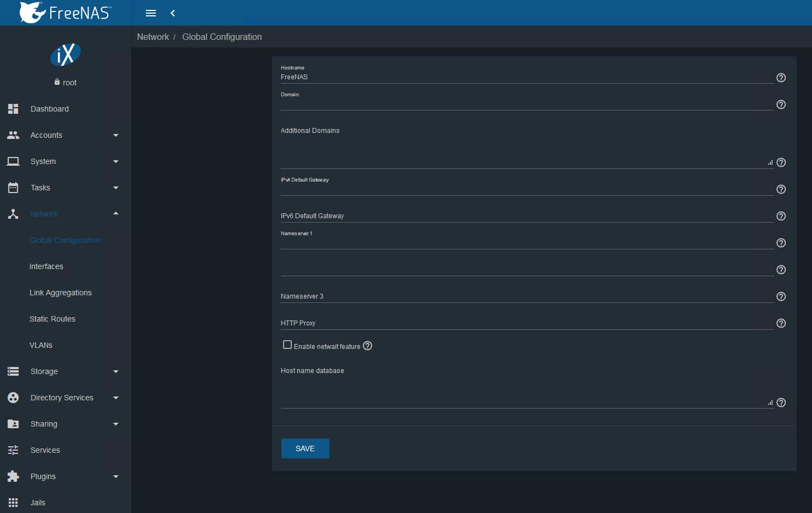Show help for IPv4 Default Gateway
The width and height of the screenshot is (812, 513).
(x=781, y=189)
